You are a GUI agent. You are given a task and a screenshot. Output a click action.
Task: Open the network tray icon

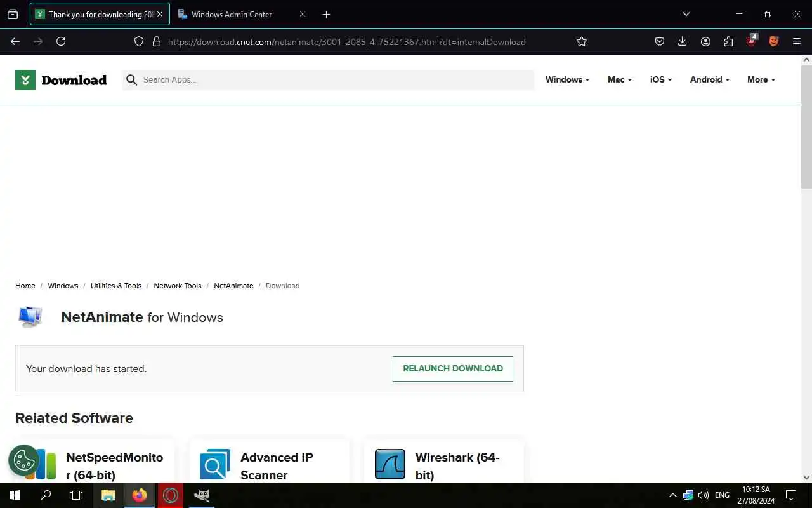(x=688, y=495)
